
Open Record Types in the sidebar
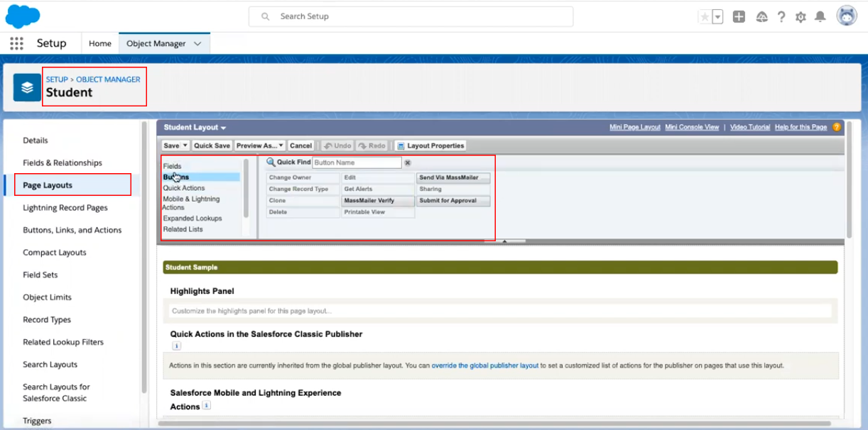click(x=47, y=319)
